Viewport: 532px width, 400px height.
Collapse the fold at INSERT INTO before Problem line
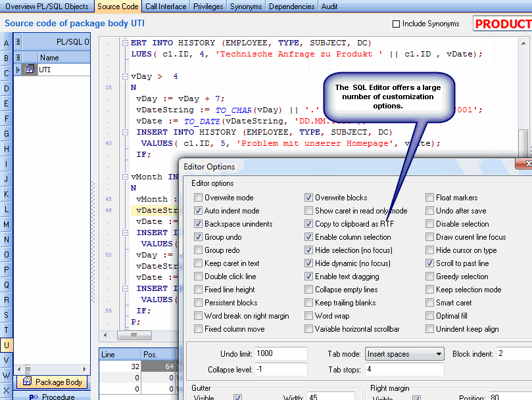point(125,132)
